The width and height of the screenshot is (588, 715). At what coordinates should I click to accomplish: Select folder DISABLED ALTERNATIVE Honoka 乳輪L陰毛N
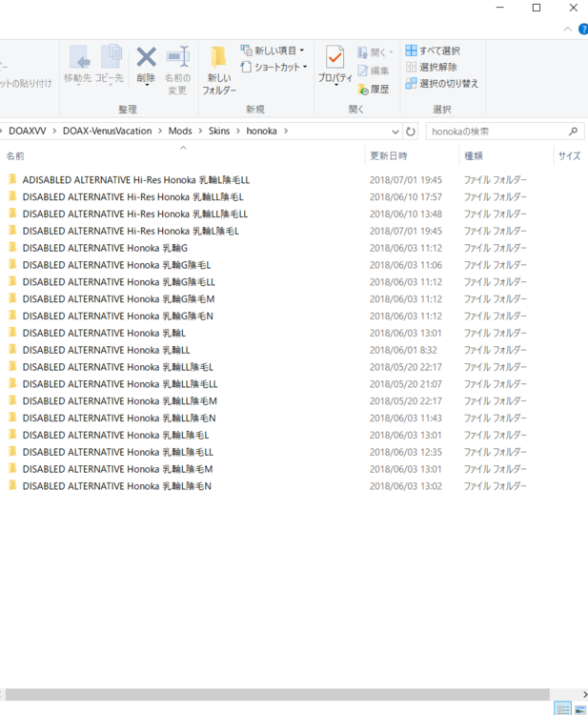coord(116,486)
